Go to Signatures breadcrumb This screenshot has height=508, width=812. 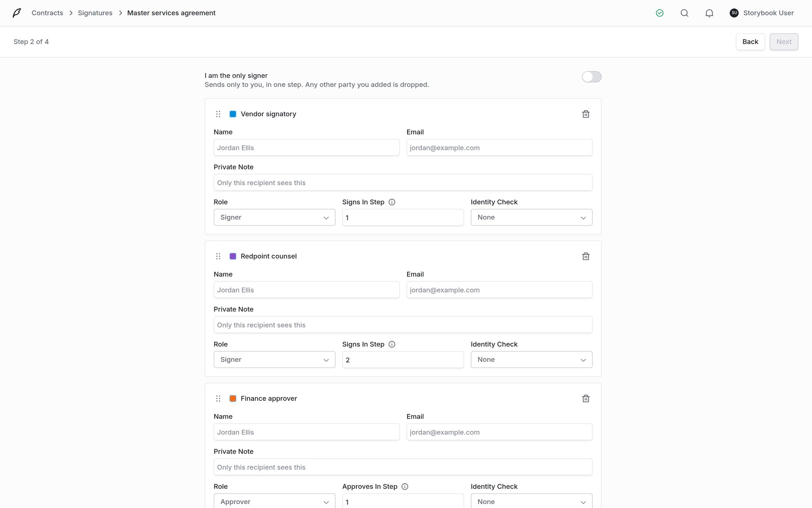coord(95,13)
